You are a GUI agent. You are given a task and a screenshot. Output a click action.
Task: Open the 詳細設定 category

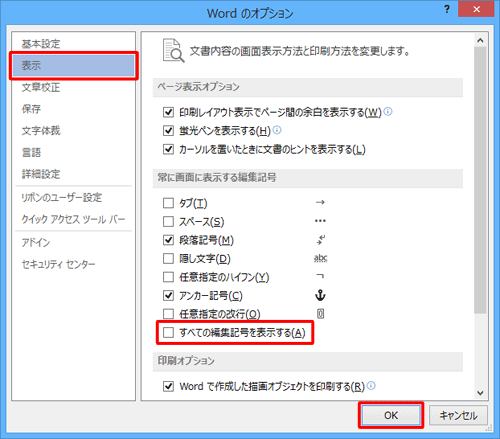click(41, 174)
